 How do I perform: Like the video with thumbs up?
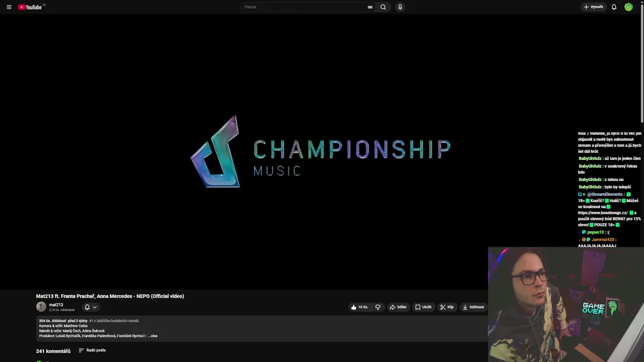point(360,307)
